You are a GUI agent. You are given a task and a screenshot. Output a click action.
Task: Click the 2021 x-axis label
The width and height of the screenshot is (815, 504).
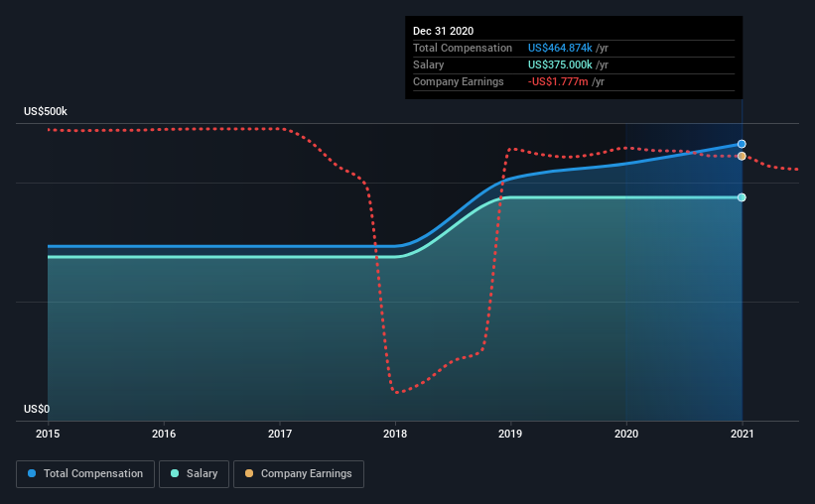click(x=743, y=434)
